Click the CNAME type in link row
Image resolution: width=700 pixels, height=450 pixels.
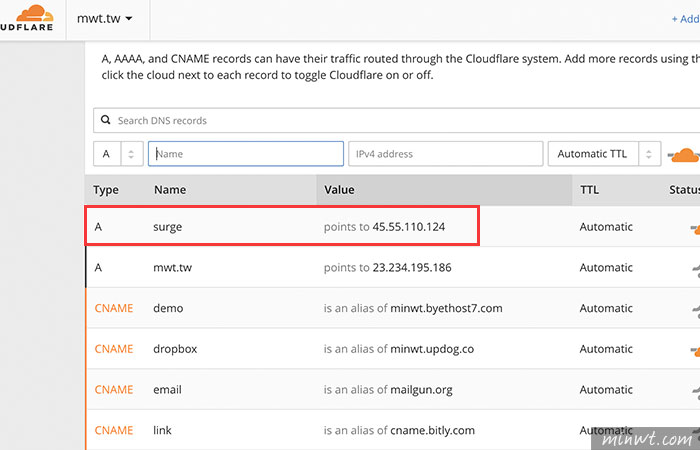(x=114, y=430)
